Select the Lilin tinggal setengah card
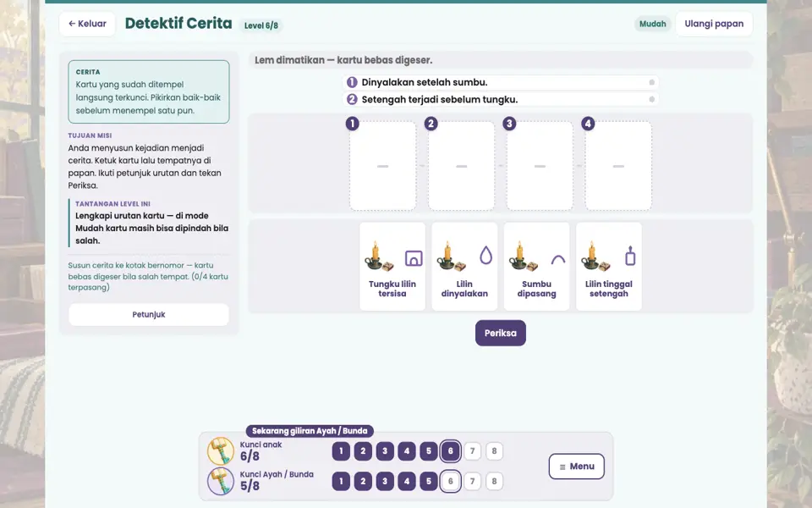Image resolution: width=812 pixels, height=508 pixels. point(608,267)
